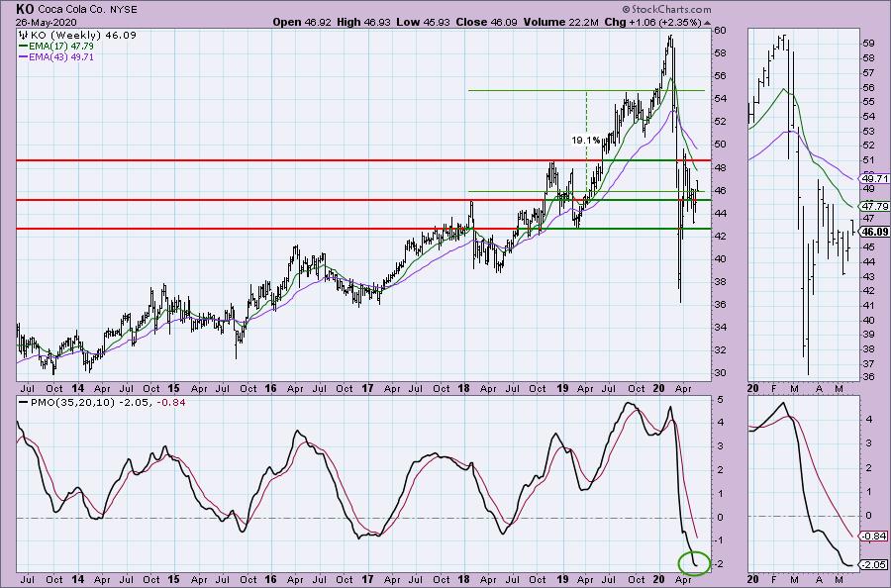Click the green circle marking PMO low
Image resolution: width=891 pixels, height=588 pixels.
694,562
